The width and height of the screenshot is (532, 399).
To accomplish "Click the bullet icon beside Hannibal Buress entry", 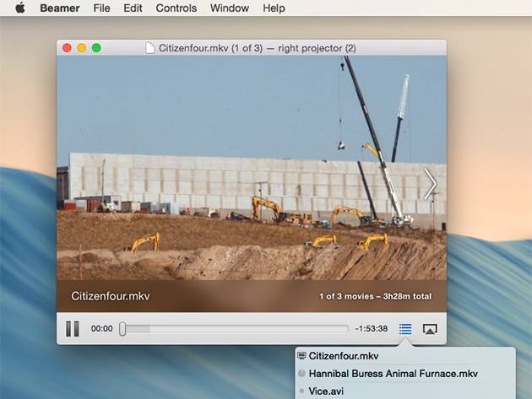I will pyautogui.click(x=302, y=374).
